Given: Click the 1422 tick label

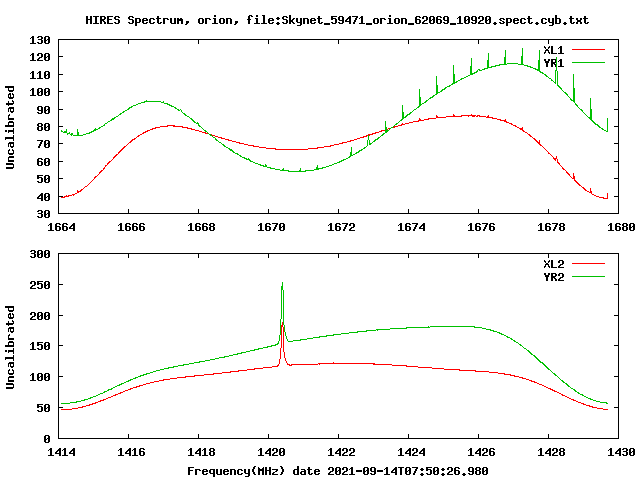Looking at the screenshot, I should (341, 452).
